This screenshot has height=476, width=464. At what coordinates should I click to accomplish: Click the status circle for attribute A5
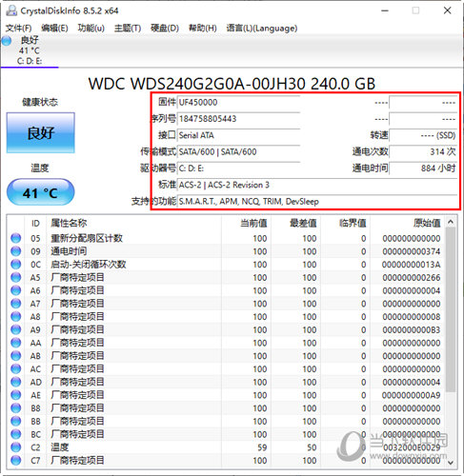16,278
